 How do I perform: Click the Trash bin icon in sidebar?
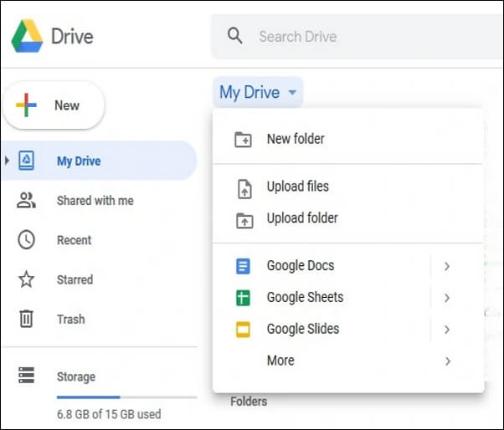click(27, 319)
